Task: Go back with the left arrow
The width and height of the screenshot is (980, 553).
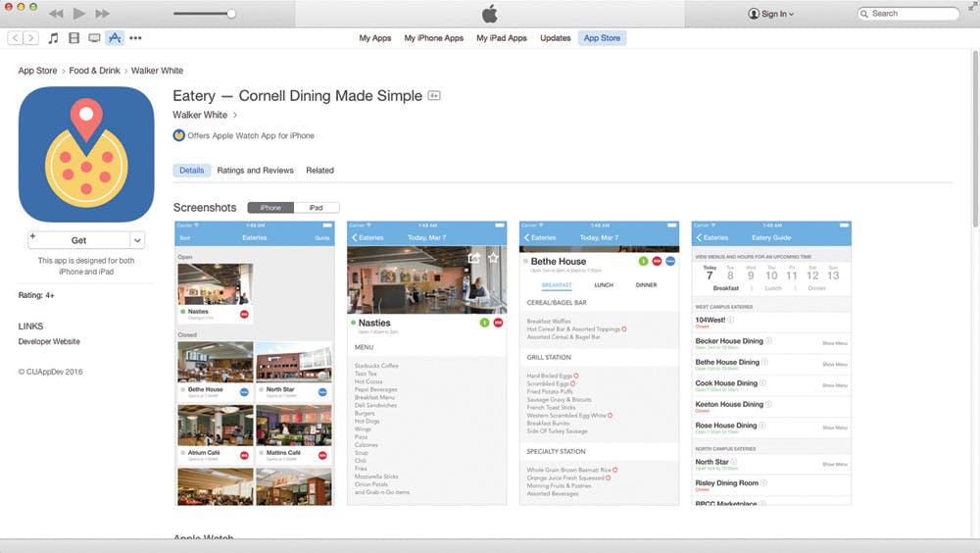Action: point(17,38)
